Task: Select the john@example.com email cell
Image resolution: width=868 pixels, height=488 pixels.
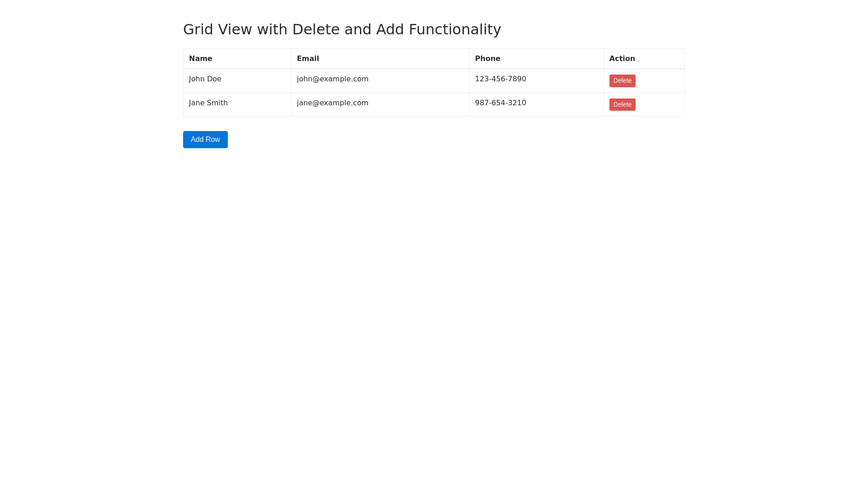Action: (x=332, y=79)
